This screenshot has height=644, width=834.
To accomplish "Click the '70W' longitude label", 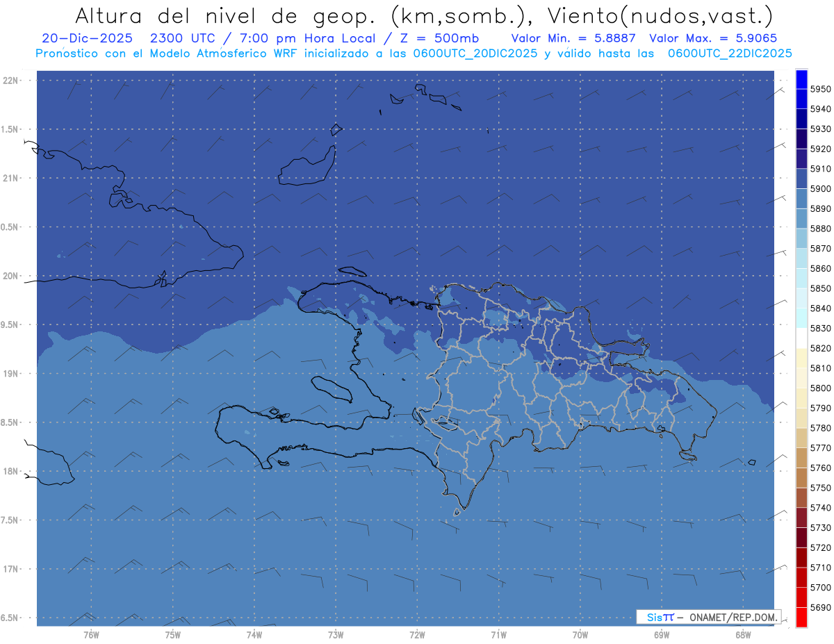I will tap(580, 634).
